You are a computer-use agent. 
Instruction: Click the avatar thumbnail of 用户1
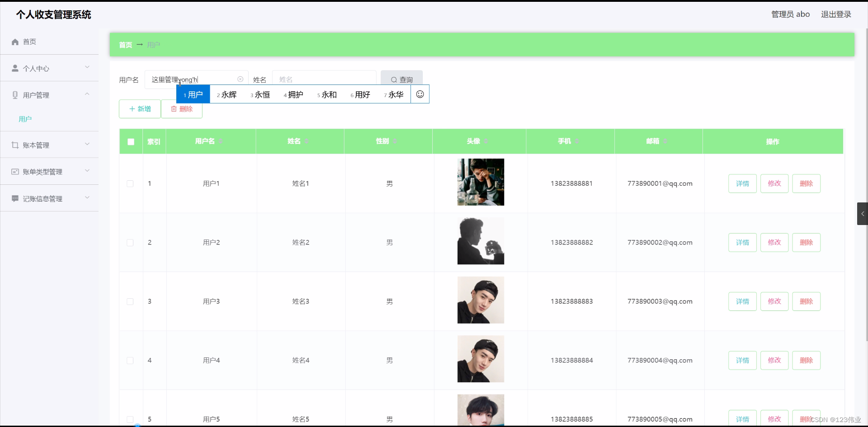point(481,182)
